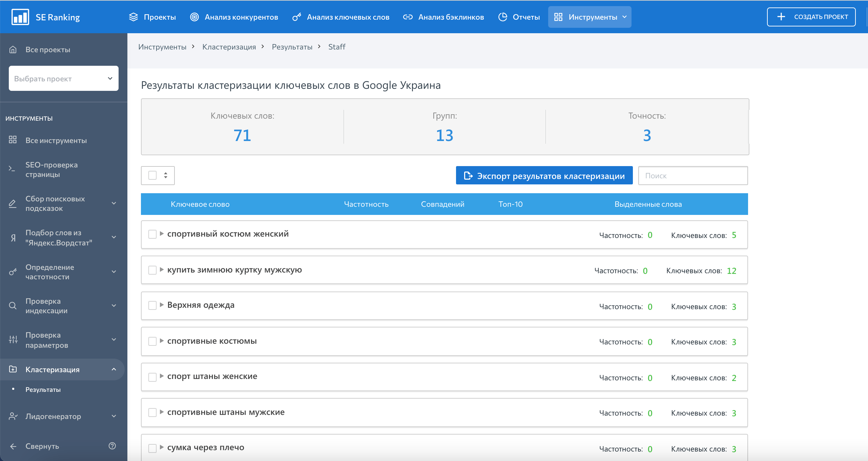This screenshot has width=868, height=461.
Task: Check the box for Верхняя одежда
Action: 152,305
